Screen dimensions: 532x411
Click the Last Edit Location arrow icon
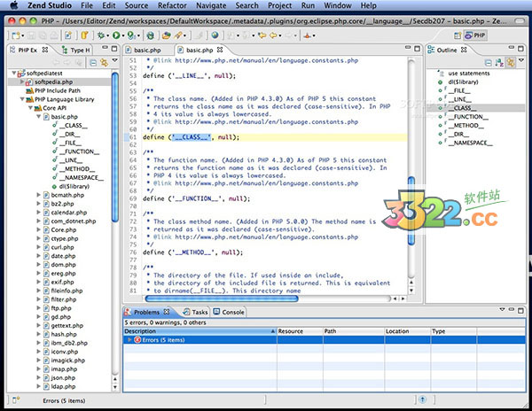[x=262, y=35]
